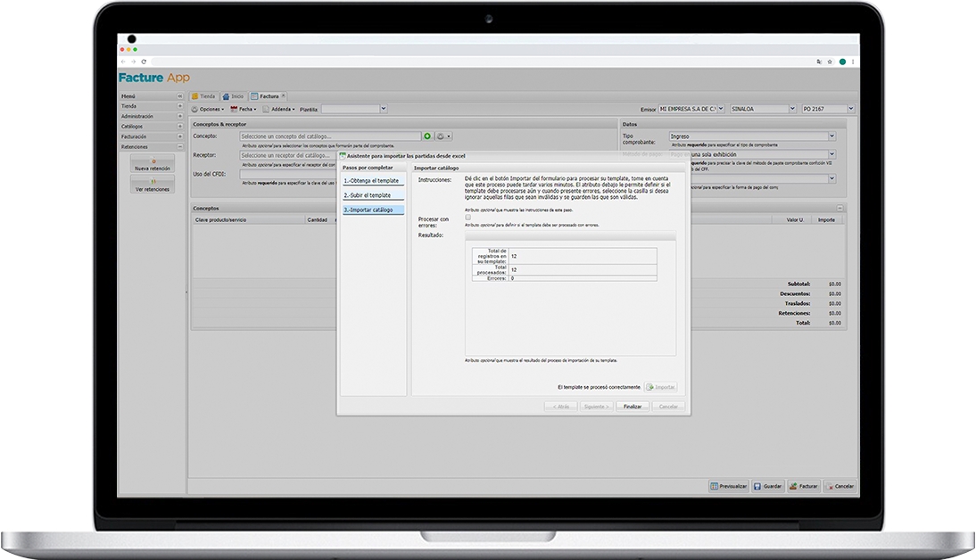Enable the Procesar con errores checkbox

click(x=467, y=218)
